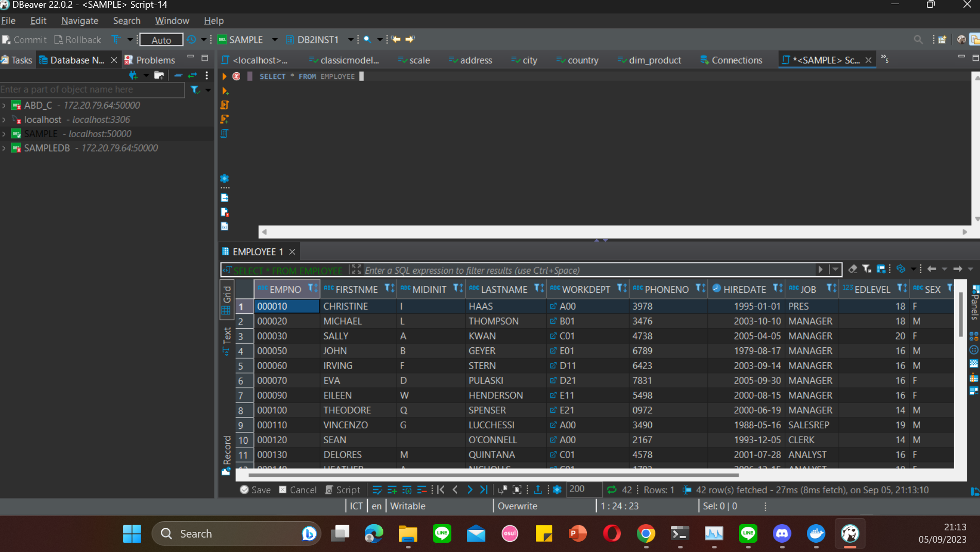Close the EMPLOYEE 1 result tab
The image size is (980, 552).
(x=292, y=252)
